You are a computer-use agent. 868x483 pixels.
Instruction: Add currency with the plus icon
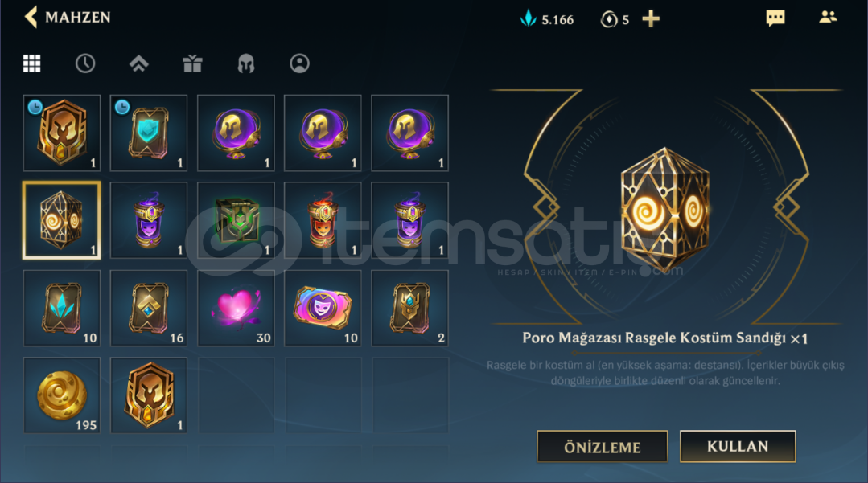tap(651, 19)
